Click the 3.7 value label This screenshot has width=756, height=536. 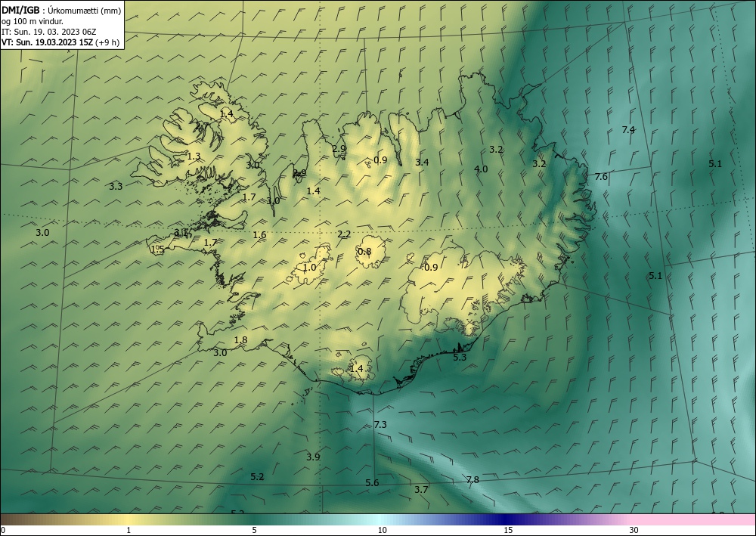point(421,489)
